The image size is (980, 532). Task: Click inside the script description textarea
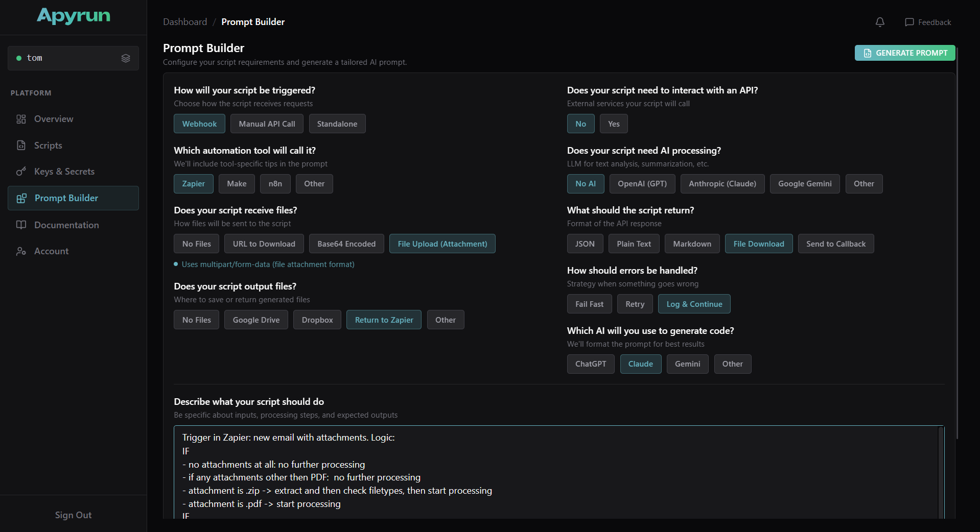(557, 475)
